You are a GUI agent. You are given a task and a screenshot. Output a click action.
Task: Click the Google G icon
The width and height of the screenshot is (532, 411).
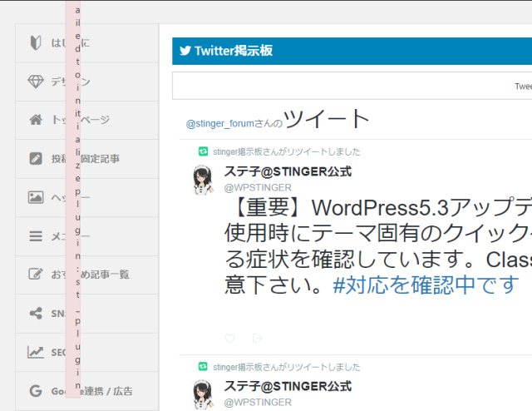[x=36, y=391]
